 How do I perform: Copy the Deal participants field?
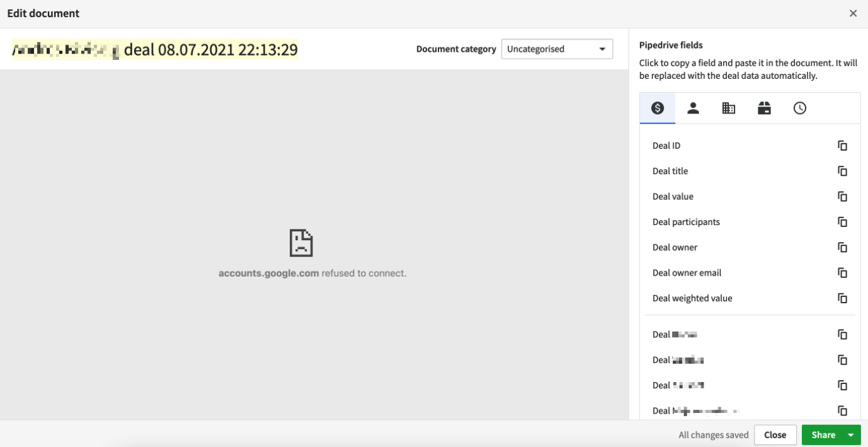(x=842, y=221)
